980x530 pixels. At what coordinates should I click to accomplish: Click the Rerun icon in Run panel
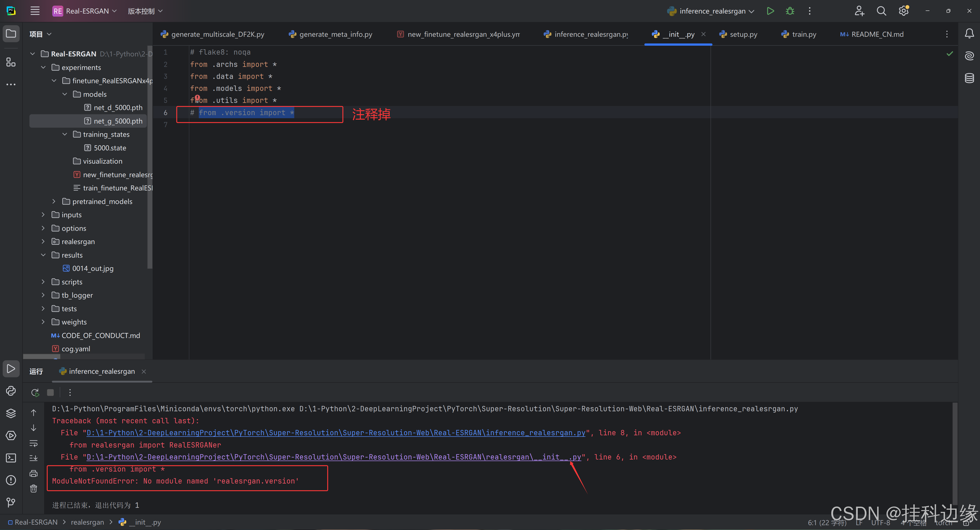point(35,392)
